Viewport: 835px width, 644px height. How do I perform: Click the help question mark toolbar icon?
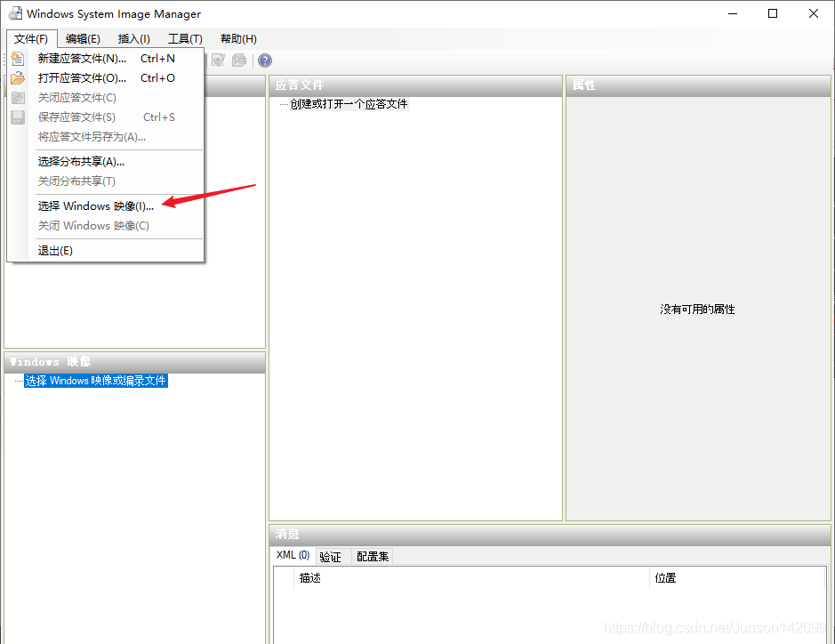coord(265,60)
